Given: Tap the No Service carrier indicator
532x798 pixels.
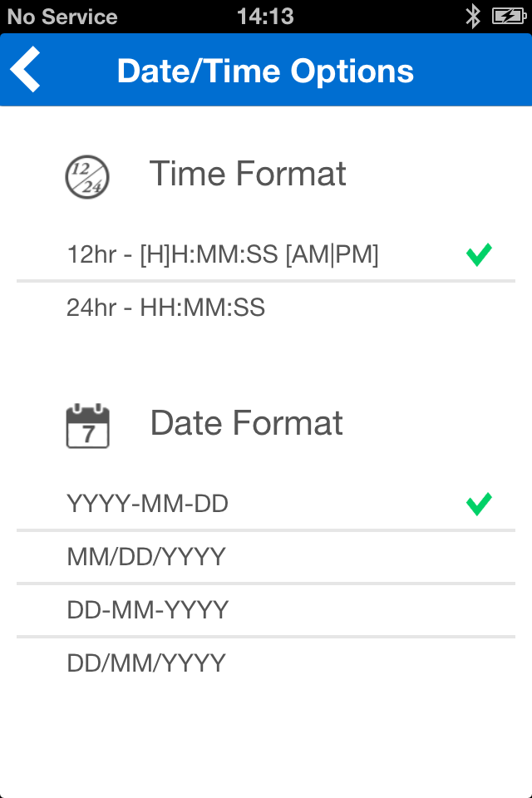Looking at the screenshot, I should pyautogui.click(x=62, y=17).
